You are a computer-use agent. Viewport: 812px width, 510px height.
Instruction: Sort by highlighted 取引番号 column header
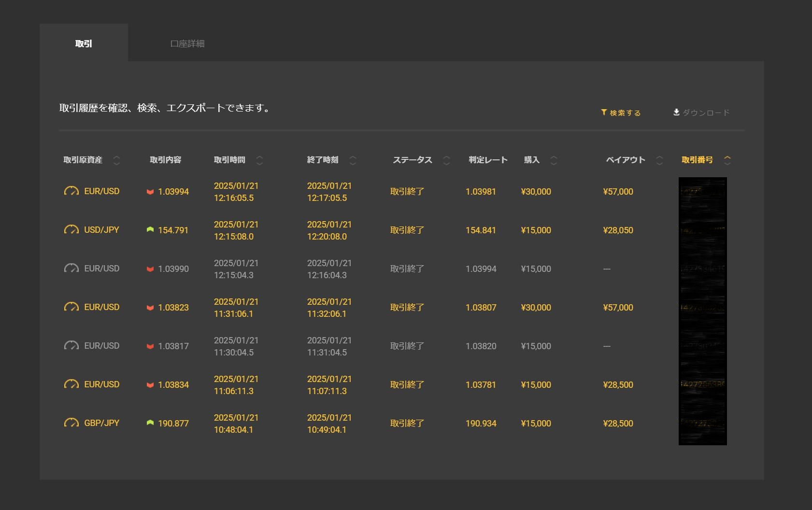click(697, 160)
